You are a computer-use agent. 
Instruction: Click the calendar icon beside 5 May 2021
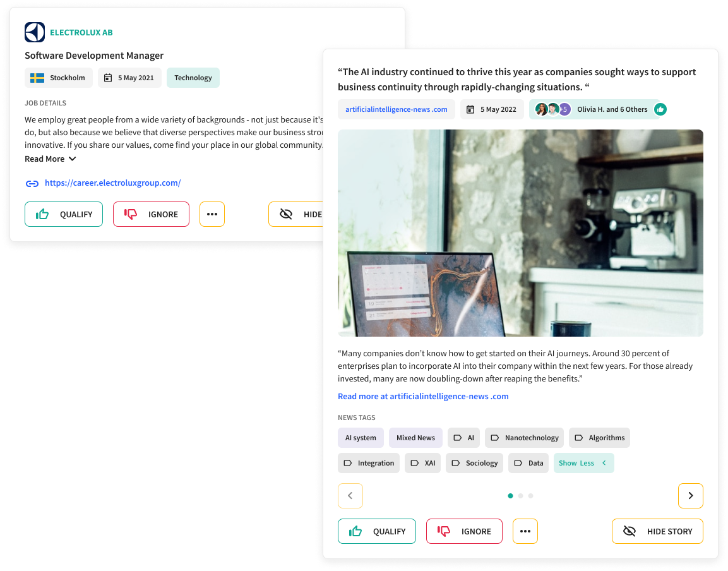coord(108,78)
